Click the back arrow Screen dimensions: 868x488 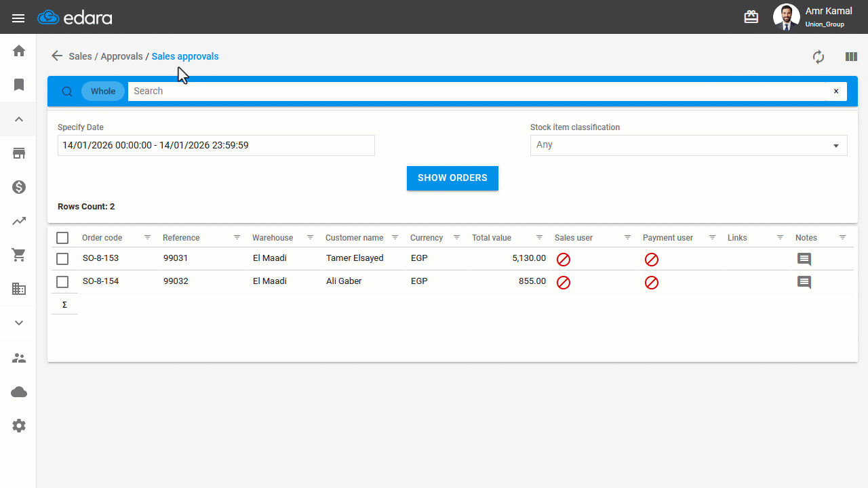pos(57,56)
